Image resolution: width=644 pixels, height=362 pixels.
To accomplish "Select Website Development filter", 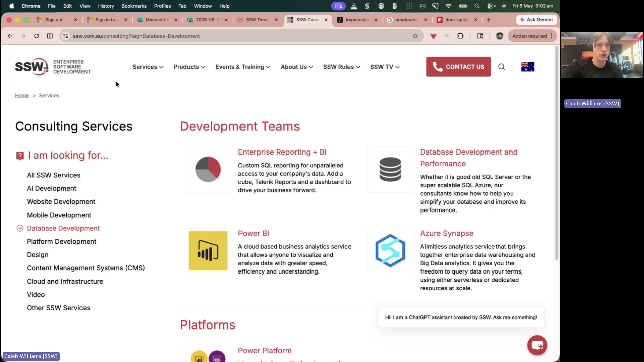I will coord(61,202).
